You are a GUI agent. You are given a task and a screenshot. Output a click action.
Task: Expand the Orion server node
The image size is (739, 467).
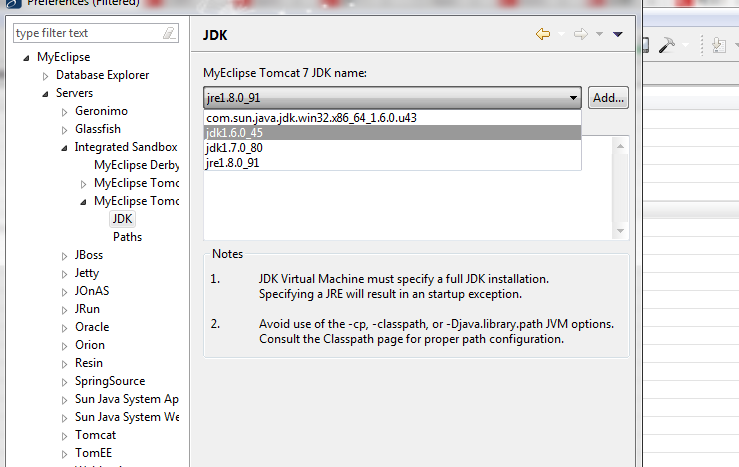point(65,346)
